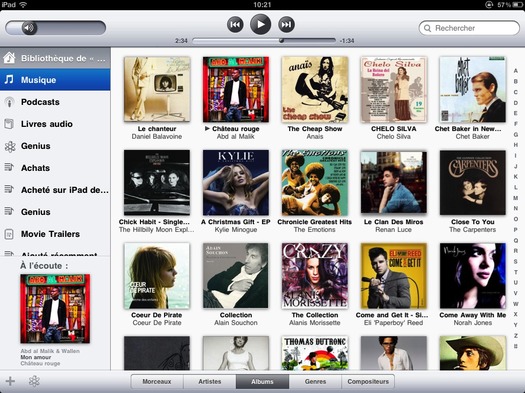Screen dimensions: 525x393
Task: Select Musique in the sidebar
Action: (x=55, y=80)
